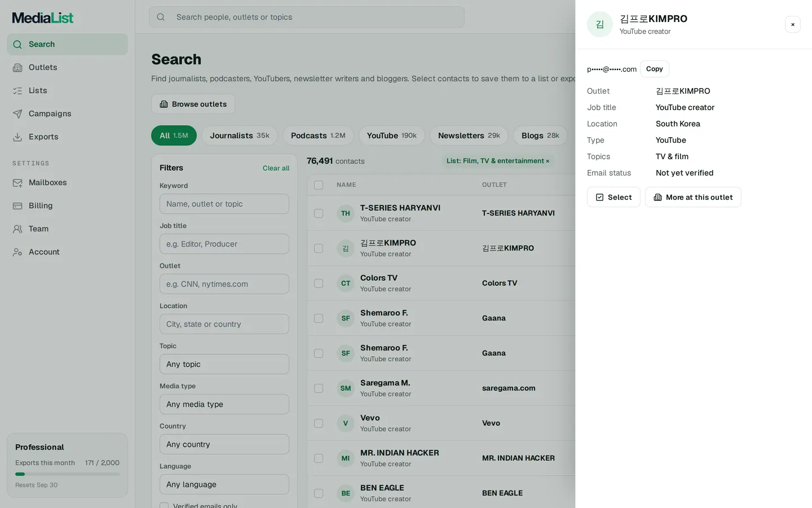Open the Any media type dropdown
812x508 pixels.
pyautogui.click(x=224, y=404)
